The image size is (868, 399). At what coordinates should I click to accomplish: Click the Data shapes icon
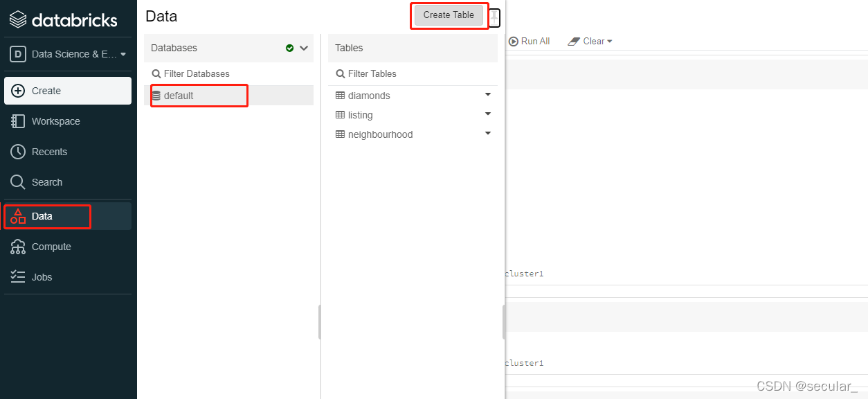(18, 216)
